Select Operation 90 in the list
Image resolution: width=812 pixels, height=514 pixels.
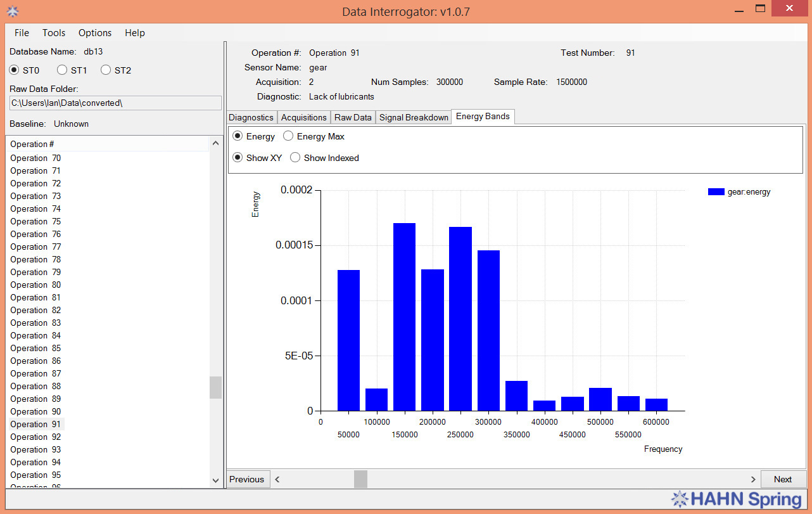(35, 411)
